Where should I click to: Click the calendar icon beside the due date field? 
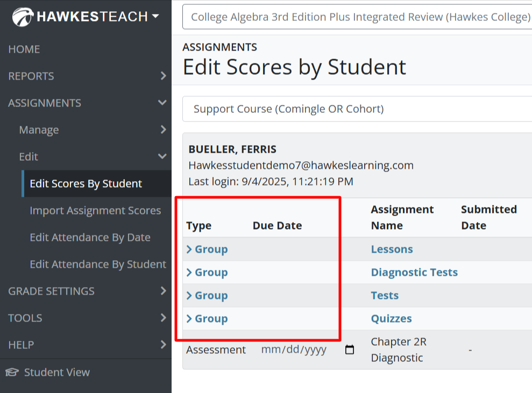[x=350, y=349]
